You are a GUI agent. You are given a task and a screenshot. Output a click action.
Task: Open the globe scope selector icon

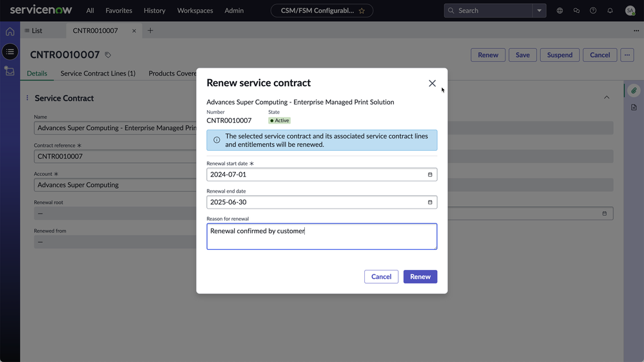[560, 11]
